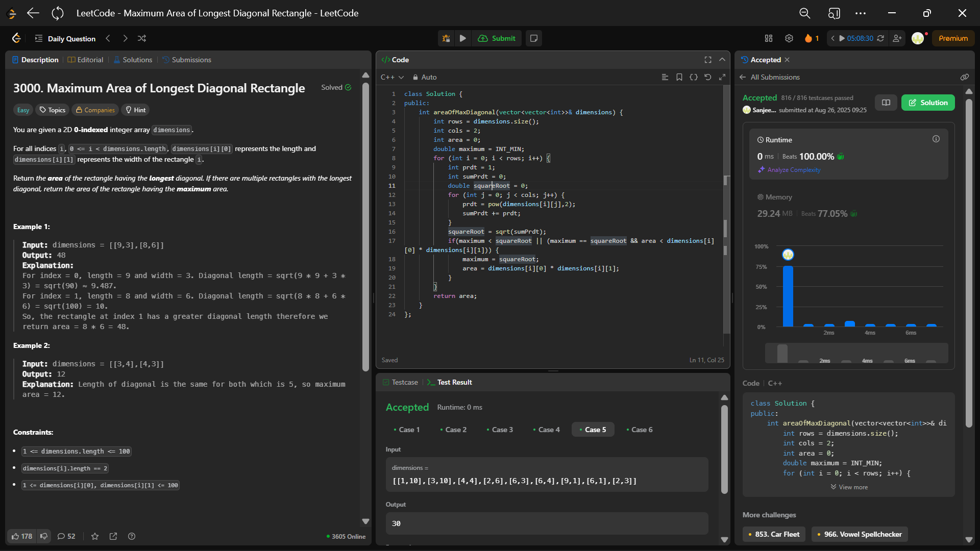Image resolution: width=980 pixels, height=551 pixels.
Task: Click the green Submit button
Action: (x=497, y=38)
